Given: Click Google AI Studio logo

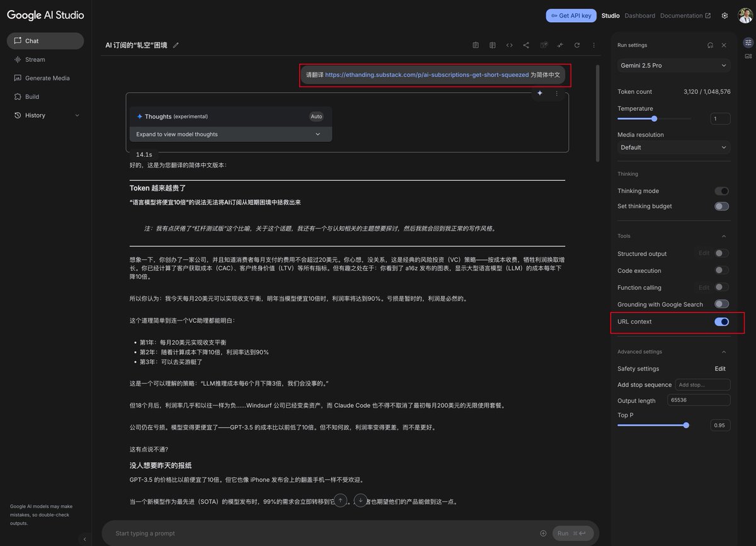Looking at the screenshot, I should point(45,15).
